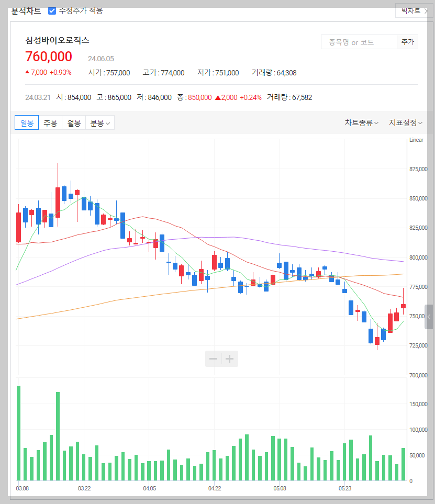This screenshot has height=504, width=435.
Task: Click the 저가 : 751,000 value
Action: point(218,73)
